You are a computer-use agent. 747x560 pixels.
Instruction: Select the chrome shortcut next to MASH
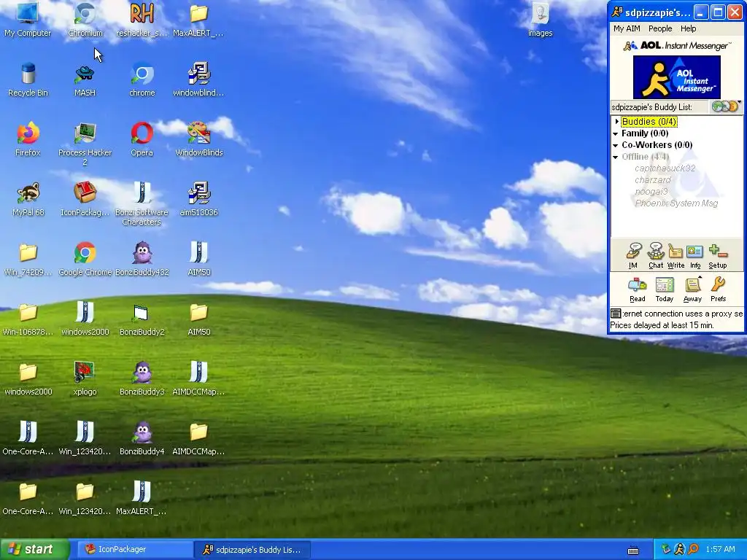pyautogui.click(x=142, y=79)
